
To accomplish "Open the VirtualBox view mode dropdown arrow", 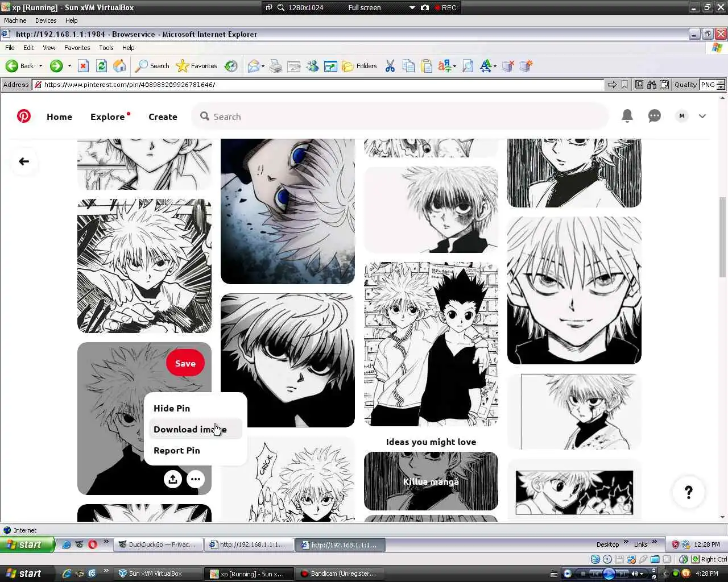I will tap(412, 7).
